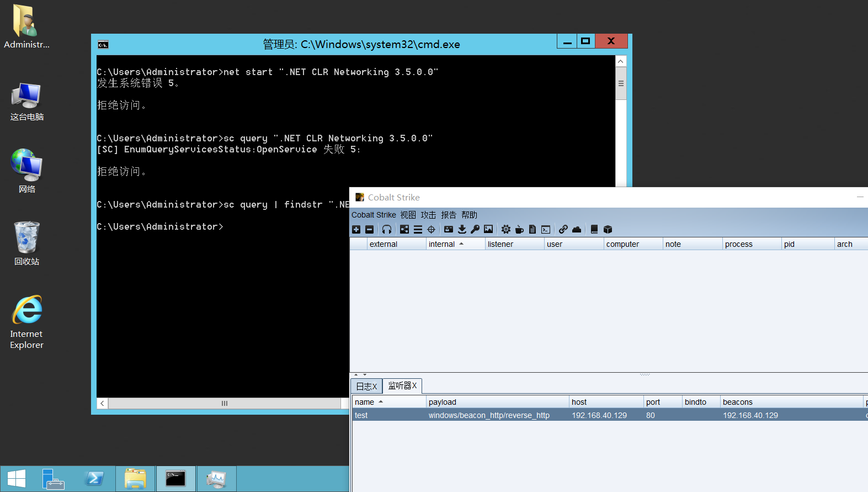This screenshot has height=492, width=868.
Task: Switch to the 监听器X tab
Action: tap(402, 385)
